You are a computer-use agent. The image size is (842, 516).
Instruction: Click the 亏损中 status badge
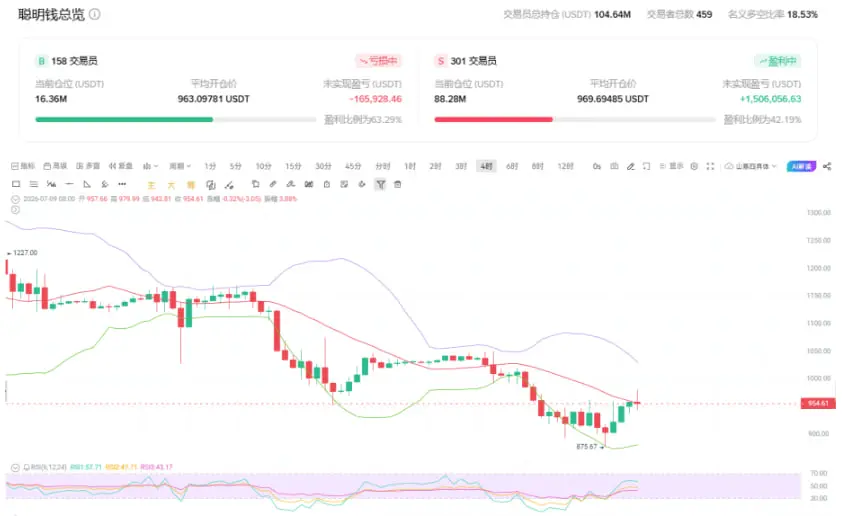click(379, 61)
